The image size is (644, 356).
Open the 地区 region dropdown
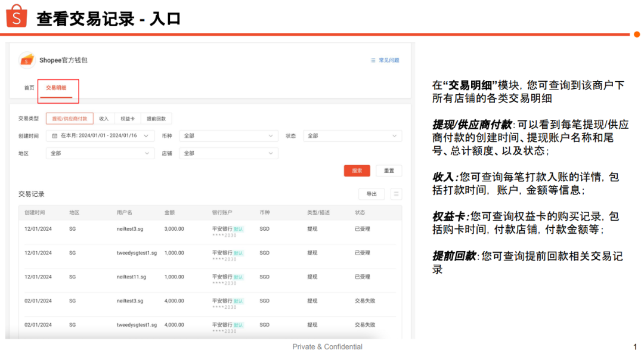pos(100,153)
